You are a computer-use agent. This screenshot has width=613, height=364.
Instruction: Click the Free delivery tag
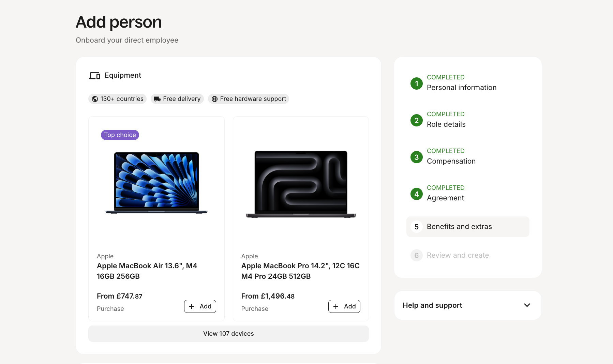pyautogui.click(x=177, y=99)
